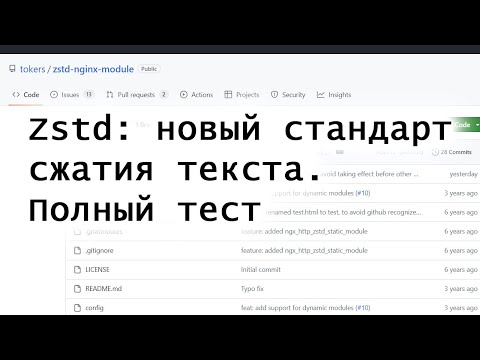This screenshot has height=360, width=480.
Task: Click the file icon beside LICENSE
Action: [77, 270]
